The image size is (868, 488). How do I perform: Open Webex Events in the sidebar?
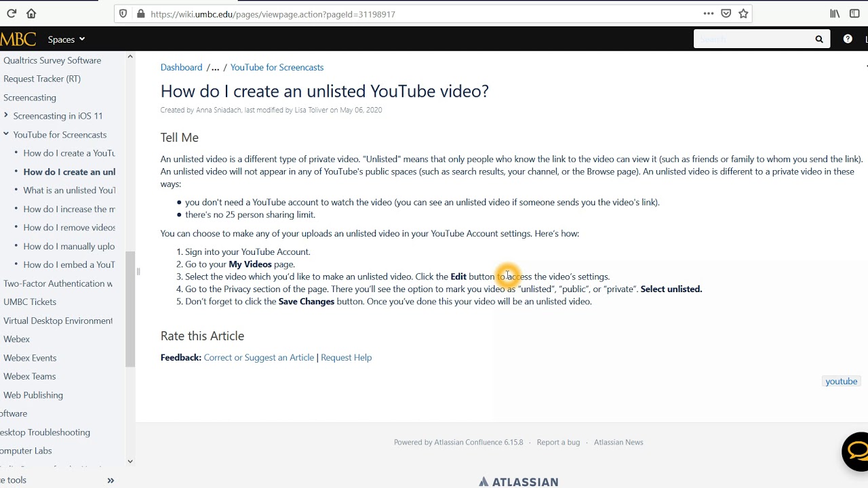(30, 358)
